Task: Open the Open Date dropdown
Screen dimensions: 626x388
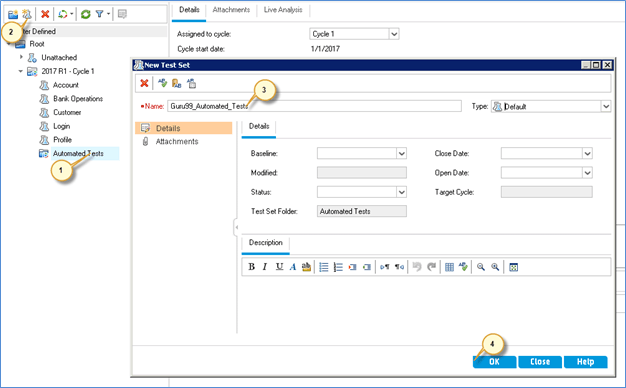Action: [587, 172]
